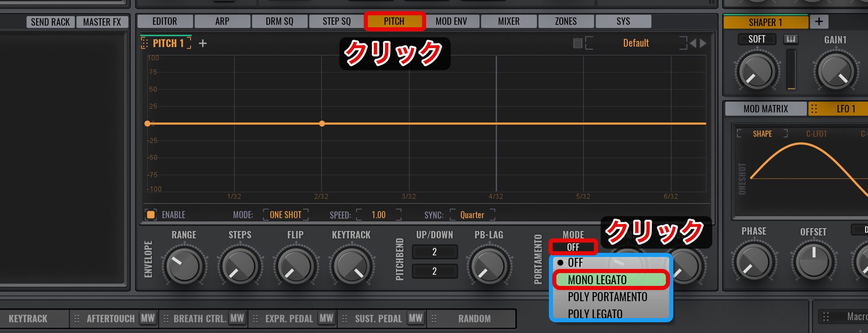This screenshot has height=333, width=868.
Task: Click the SOFT shaper drive knob
Action: [x=757, y=71]
